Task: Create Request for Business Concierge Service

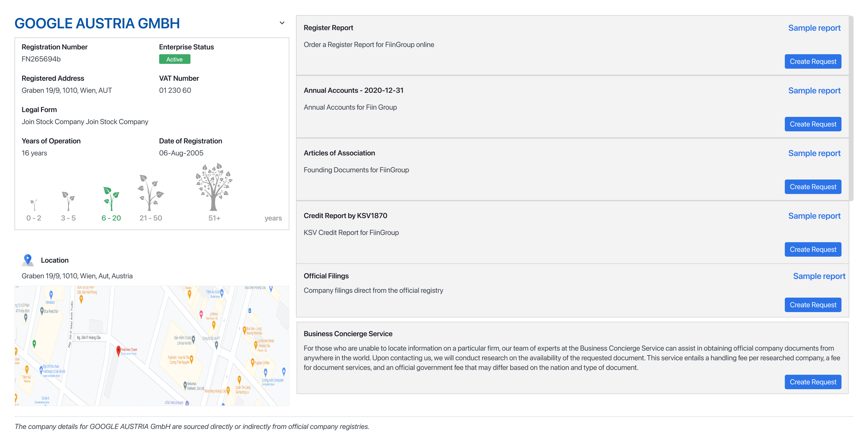Action: [x=813, y=382]
